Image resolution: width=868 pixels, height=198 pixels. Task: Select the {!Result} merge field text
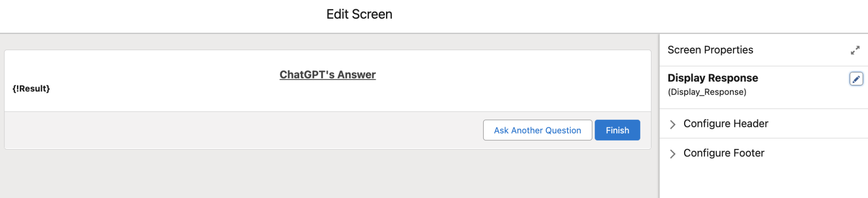point(31,89)
